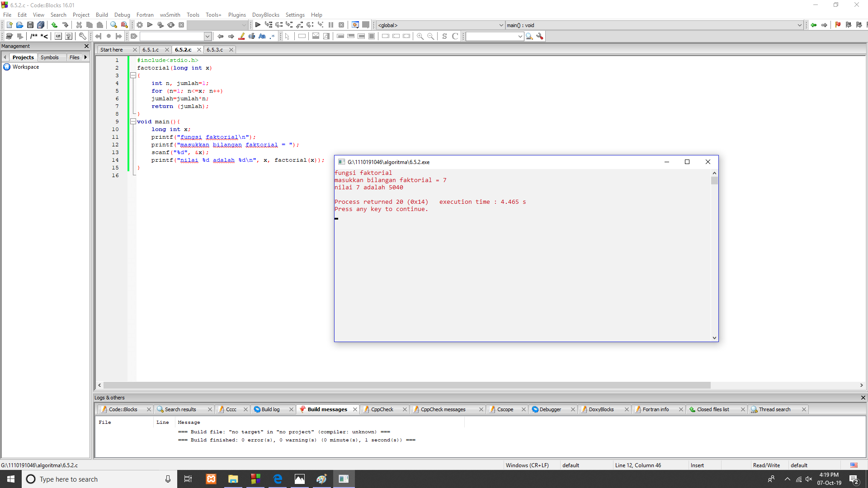Expand the main() : void function dropdown
The width and height of the screenshot is (868, 488).
click(799, 25)
